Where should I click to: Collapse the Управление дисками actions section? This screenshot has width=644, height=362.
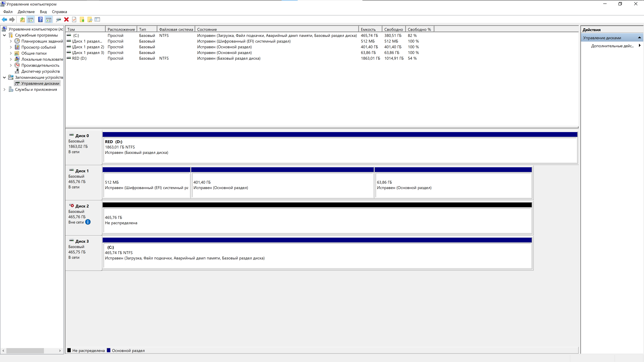coord(639,38)
